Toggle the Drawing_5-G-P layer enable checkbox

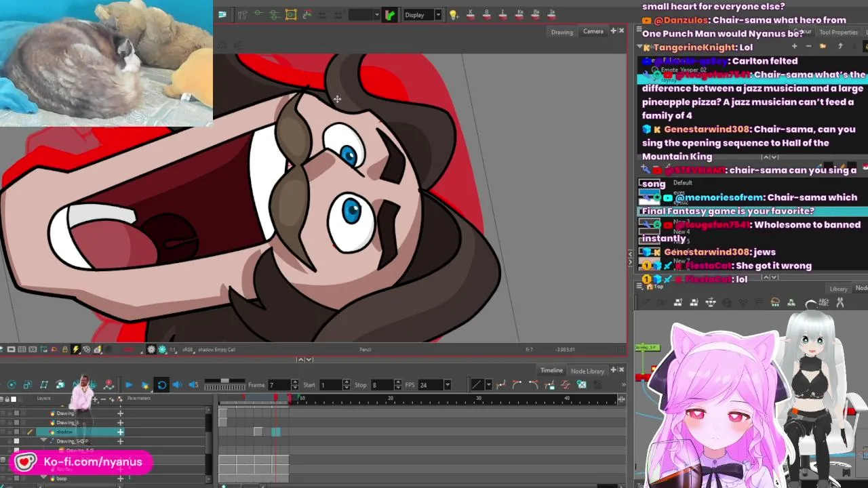point(16,441)
